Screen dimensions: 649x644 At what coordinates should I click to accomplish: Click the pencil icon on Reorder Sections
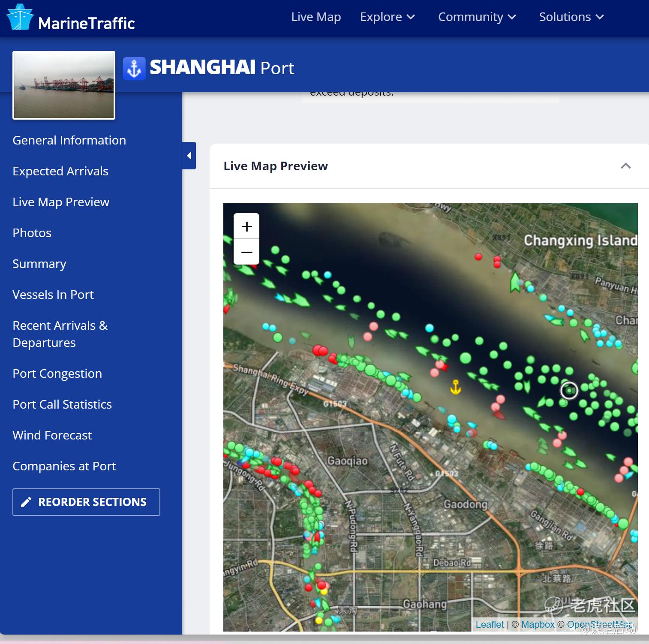pyautogui.click(x=26, y=502)
